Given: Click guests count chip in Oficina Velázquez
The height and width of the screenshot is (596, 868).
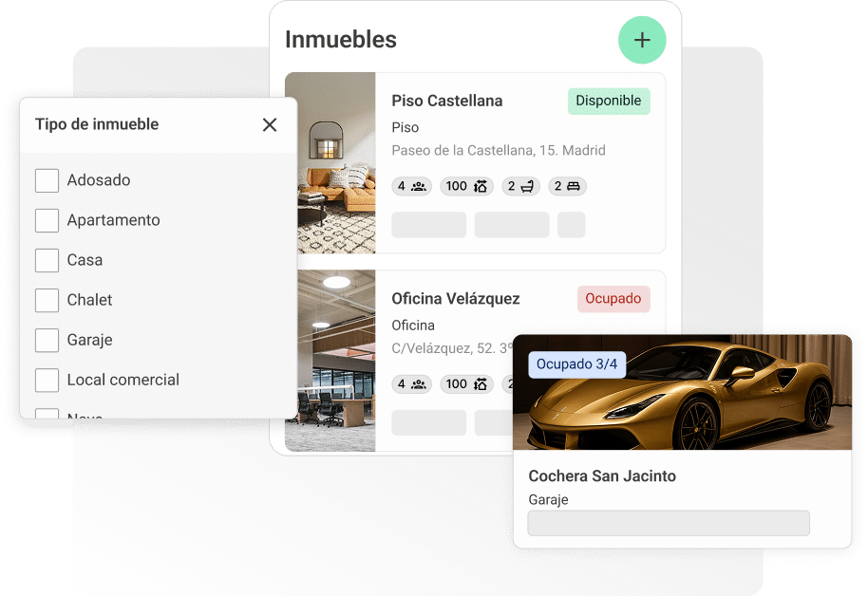Looking at the screenshot, I should coord(411,384).
